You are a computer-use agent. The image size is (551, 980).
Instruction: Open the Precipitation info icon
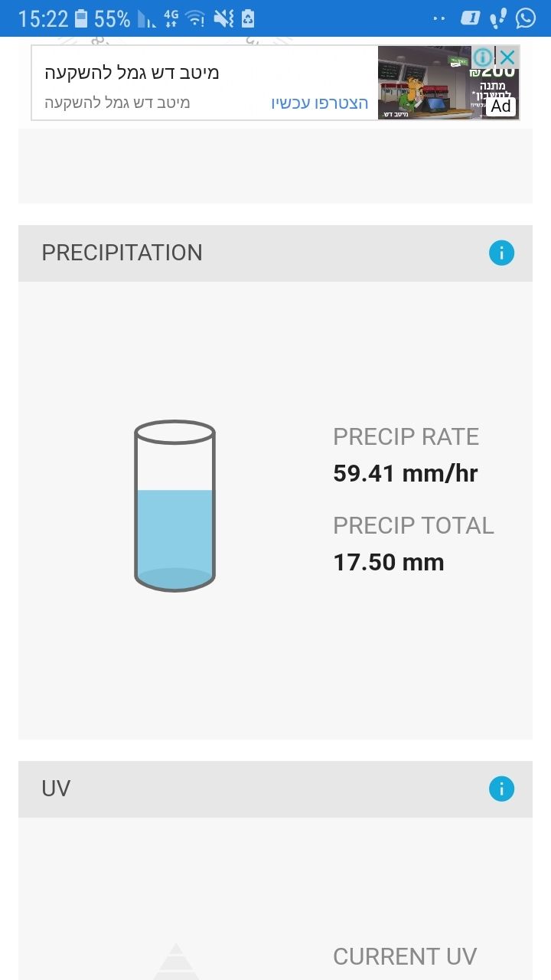click(501, 253)
